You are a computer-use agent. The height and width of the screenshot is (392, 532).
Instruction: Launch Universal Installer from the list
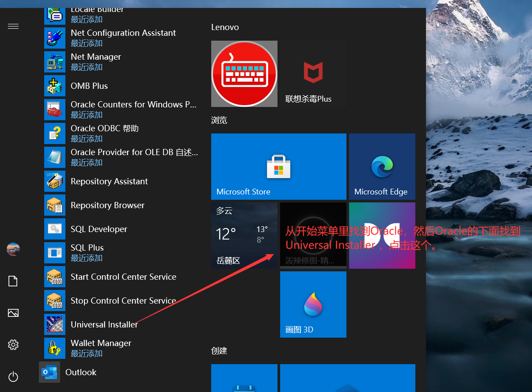(x=122, y=324)
